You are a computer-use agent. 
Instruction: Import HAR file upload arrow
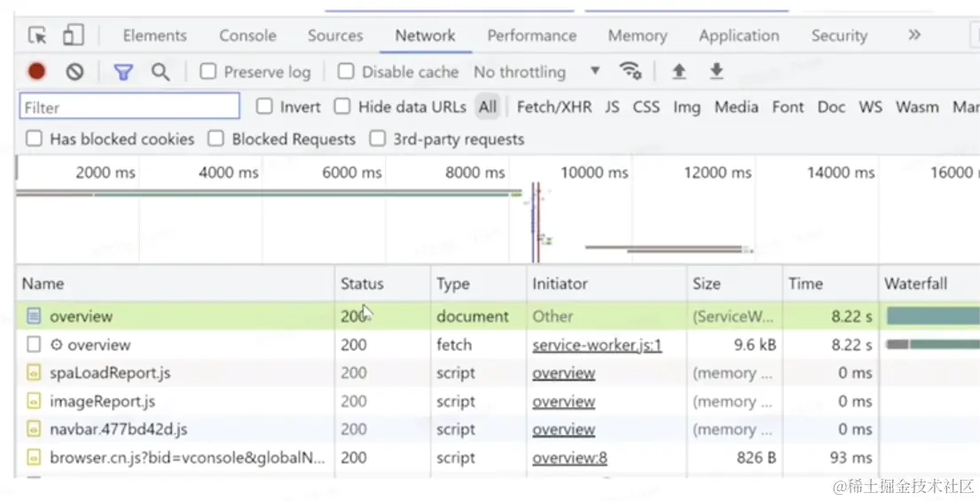click(678, 72)
